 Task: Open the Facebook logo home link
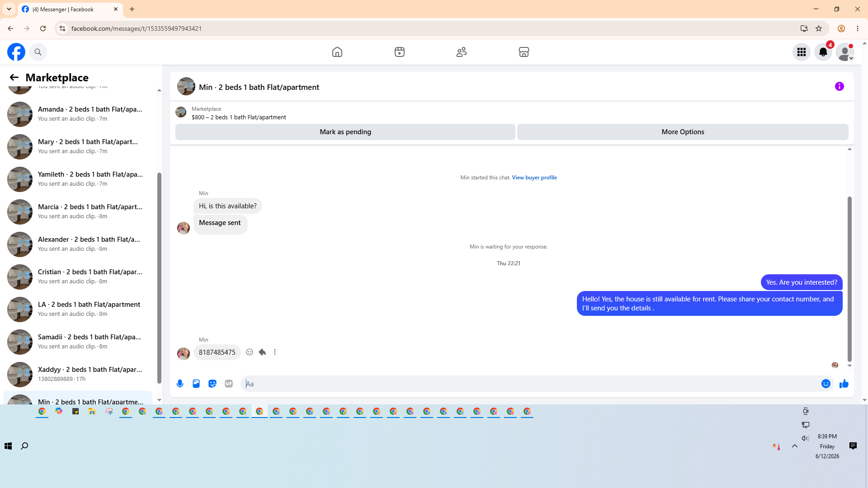point(16,52)
